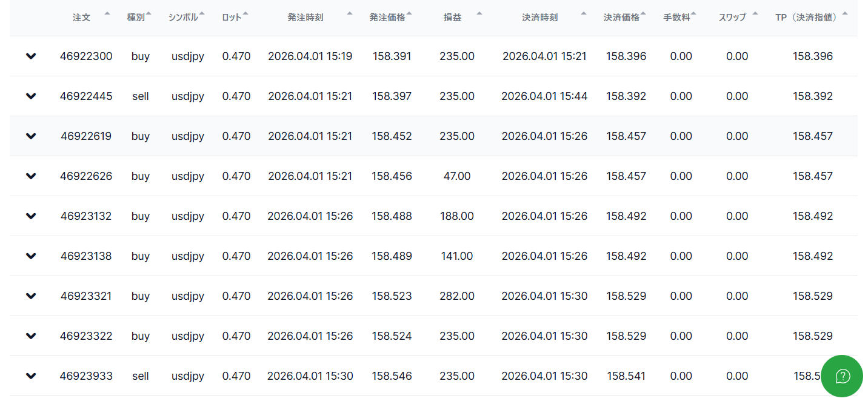Expand order 46922626 row details

pos(31,176)
